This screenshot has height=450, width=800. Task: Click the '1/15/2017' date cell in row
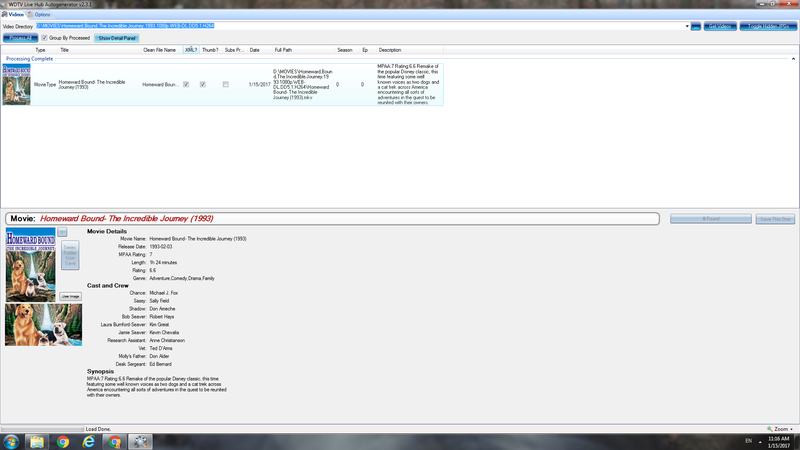click(x=259, y=85)
